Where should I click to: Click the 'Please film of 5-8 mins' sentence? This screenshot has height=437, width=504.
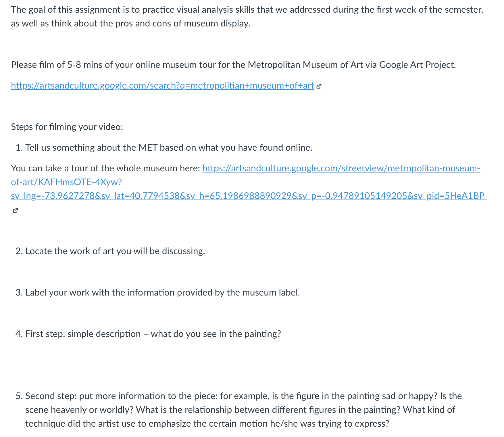pyautogui.click(x=233, y=65)
